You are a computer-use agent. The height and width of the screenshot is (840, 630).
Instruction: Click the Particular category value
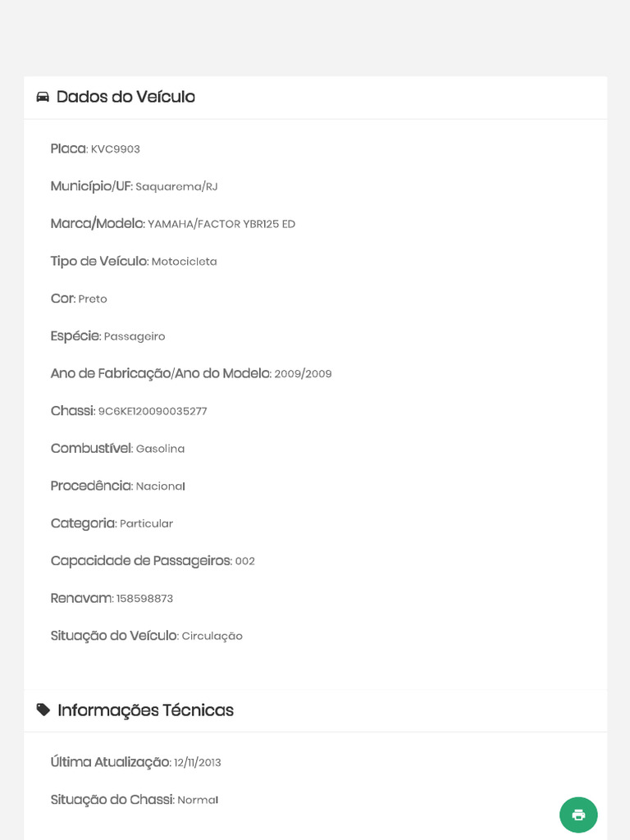(146, 524)
